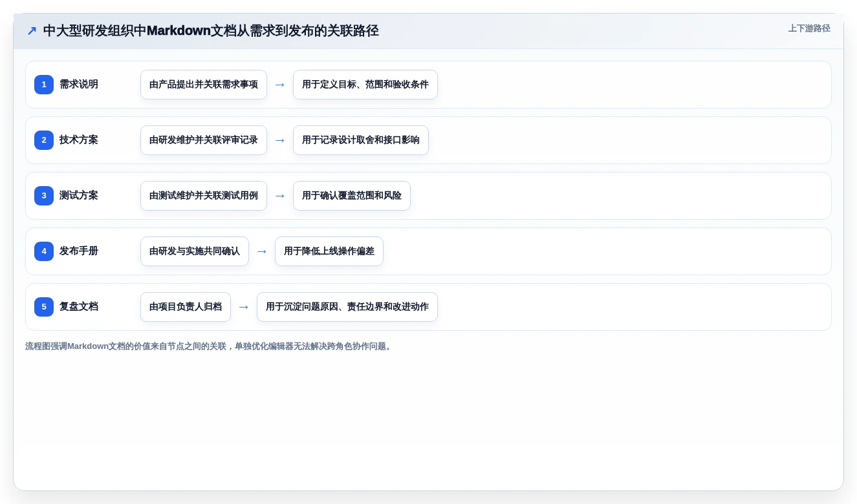Select step number badge 4
Screen dimensions: 857x504
click(x=44, y=251)
